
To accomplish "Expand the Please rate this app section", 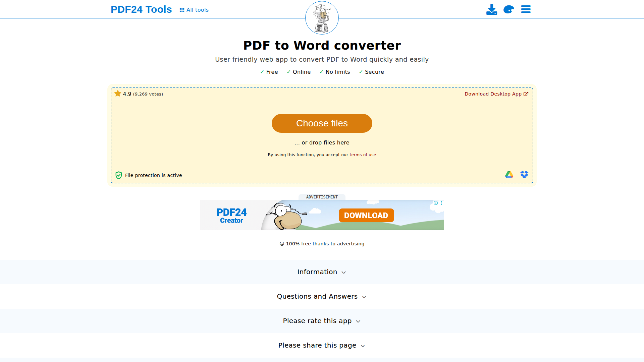I will click(x=321, y=321).
